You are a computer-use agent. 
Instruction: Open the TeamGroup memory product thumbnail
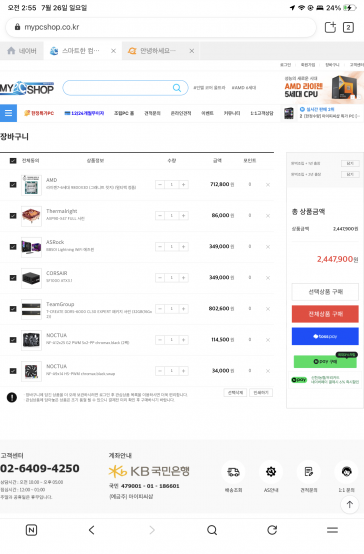click(31, 309)
